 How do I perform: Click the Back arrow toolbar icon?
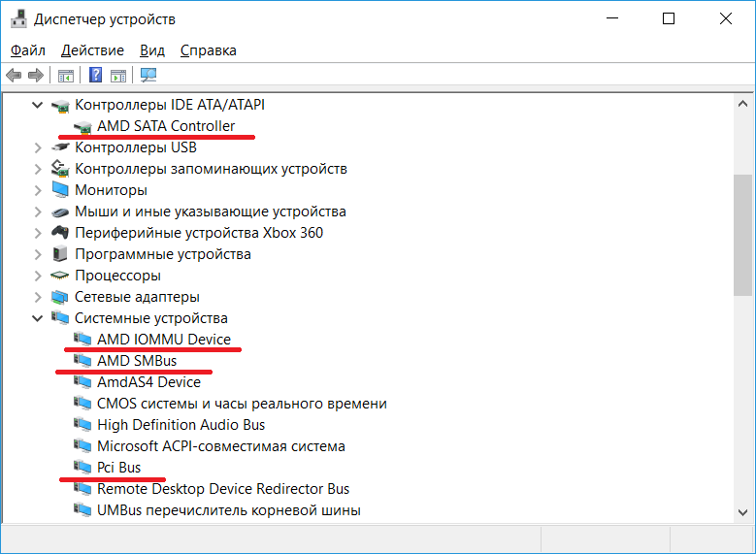[x=14, y=76]
